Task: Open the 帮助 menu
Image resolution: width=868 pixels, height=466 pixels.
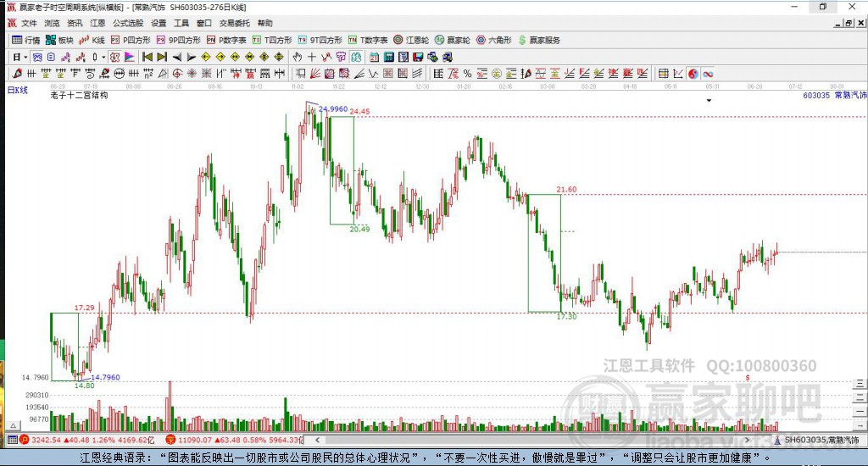Action: click(x=265, y=23)
